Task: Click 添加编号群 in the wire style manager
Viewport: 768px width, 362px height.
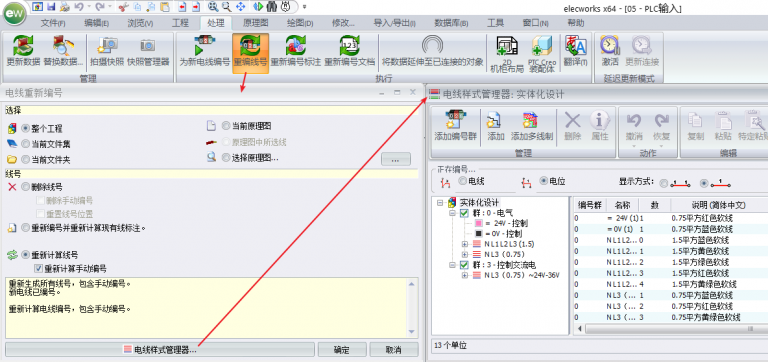Action: [456, 126]
